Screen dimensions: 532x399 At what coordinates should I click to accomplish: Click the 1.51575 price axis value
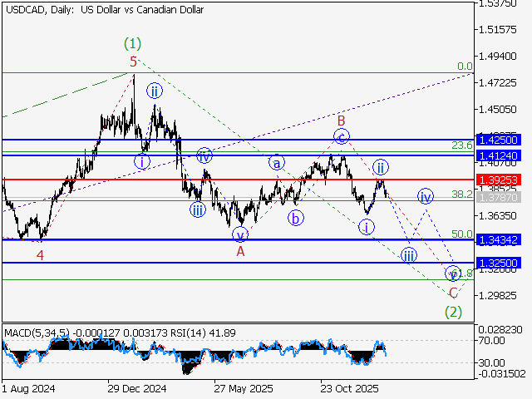[497, 30]
